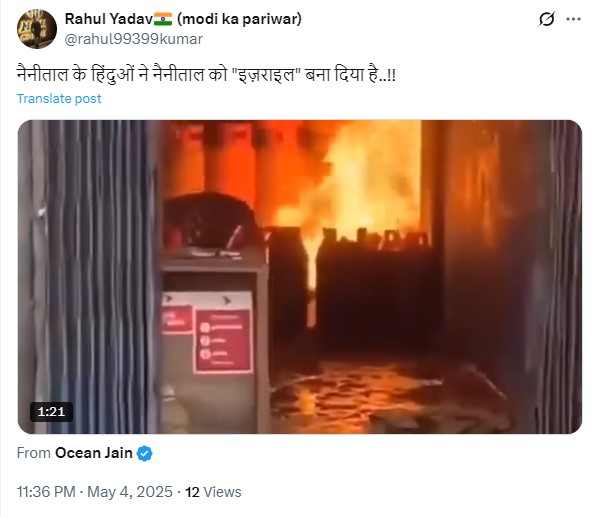This screenshot has width=595, height=517.
Task: Open the Grok explain-post icon
Action: pos(546,19)
